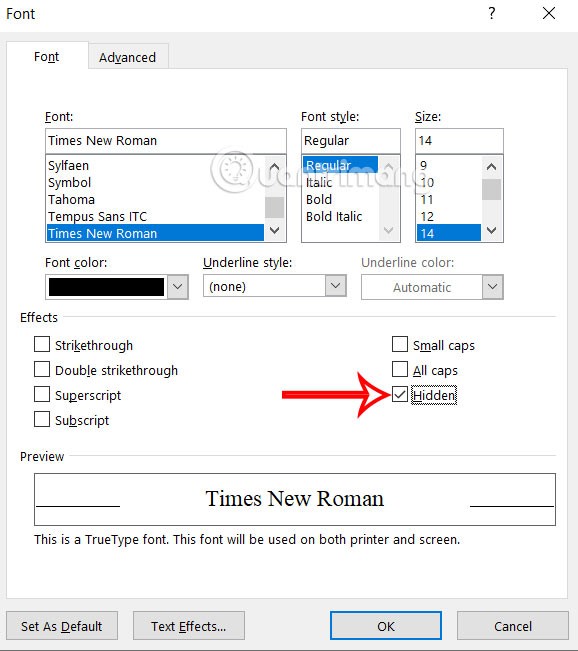Open the Font color dropdown

[x=178, y=286]
